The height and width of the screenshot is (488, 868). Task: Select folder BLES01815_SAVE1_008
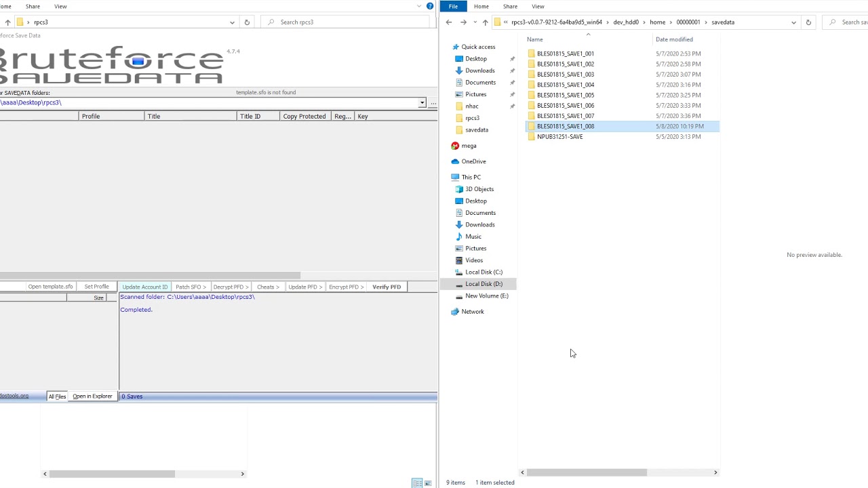pyautogui.click(x=623, y=126)
